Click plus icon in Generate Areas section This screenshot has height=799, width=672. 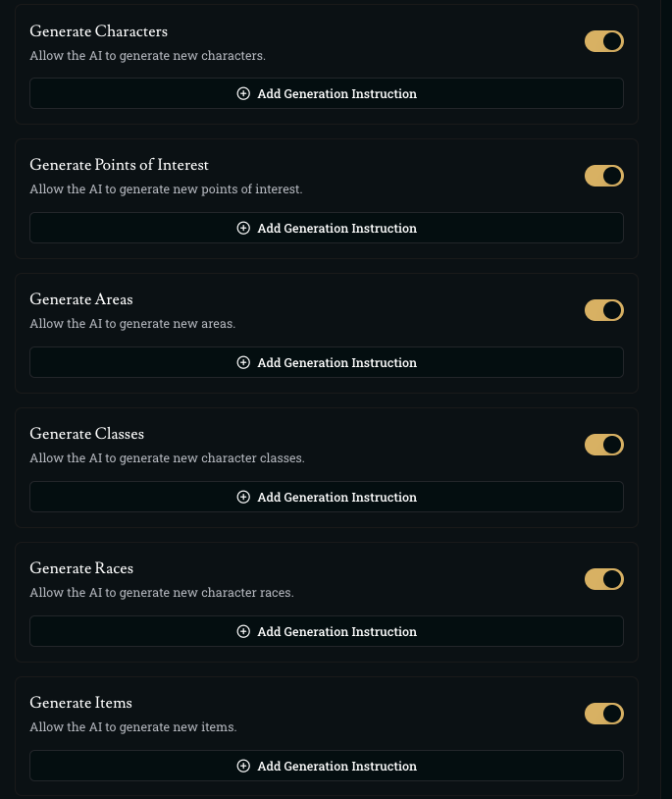pos(243,363)
